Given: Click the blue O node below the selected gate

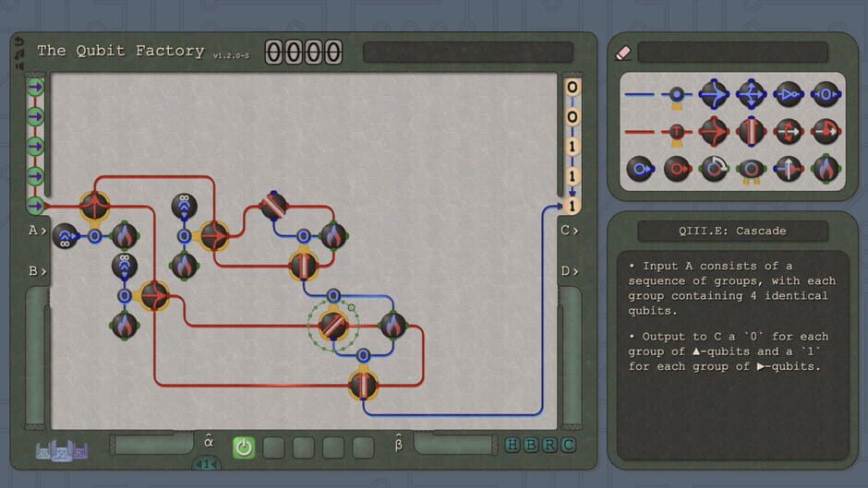Looking at the screenshot, I should [x=363, y=355].
